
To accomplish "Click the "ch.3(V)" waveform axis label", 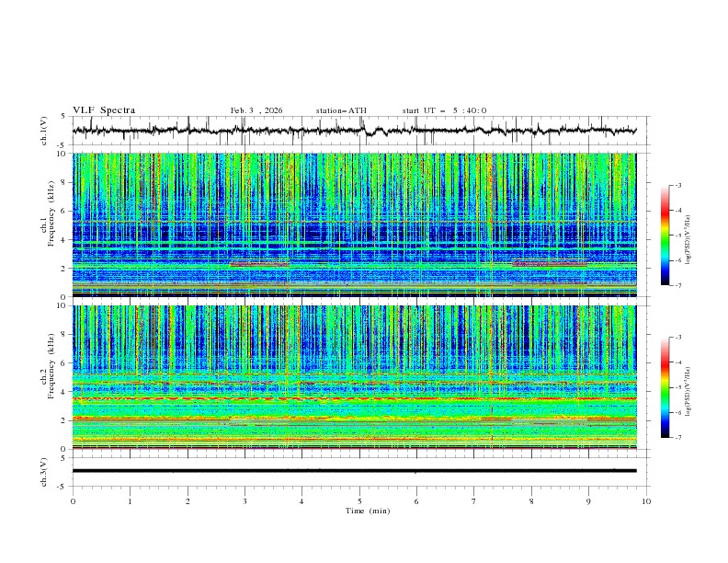I will (43, 472).
